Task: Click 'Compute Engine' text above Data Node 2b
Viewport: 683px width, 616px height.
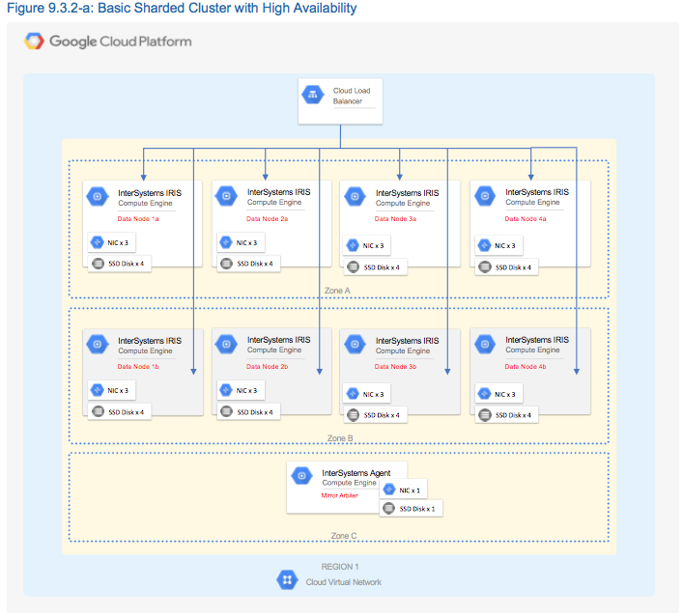Action: point(274,350)
